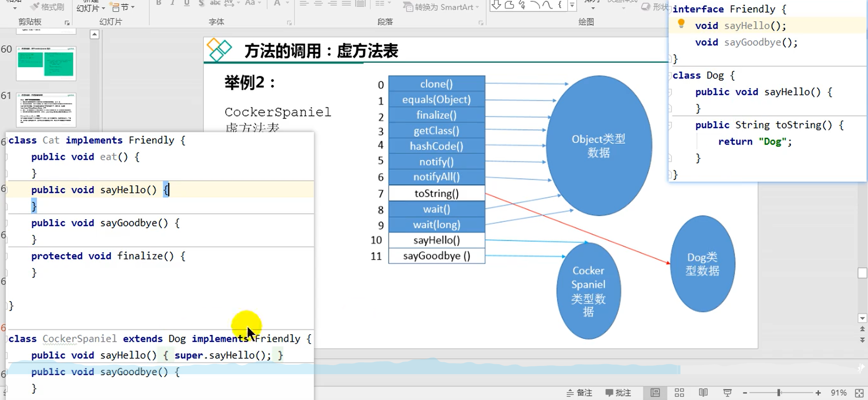Select the Cocker Spaniel类型数据 ellipse

tap(588, 291)
